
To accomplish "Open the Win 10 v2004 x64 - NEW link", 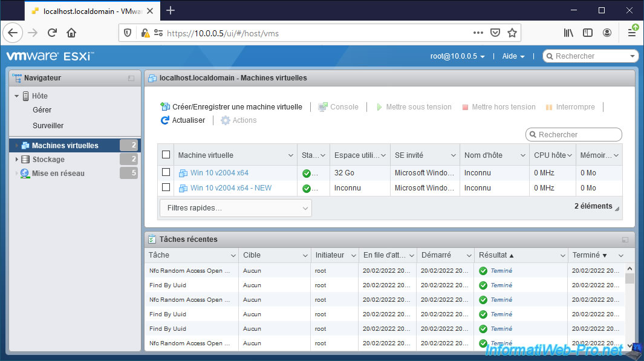I will click(231, 188).
